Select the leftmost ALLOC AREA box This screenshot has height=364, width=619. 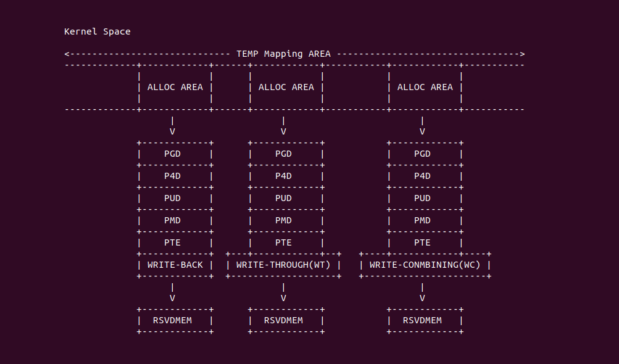[x=175, y=87]
